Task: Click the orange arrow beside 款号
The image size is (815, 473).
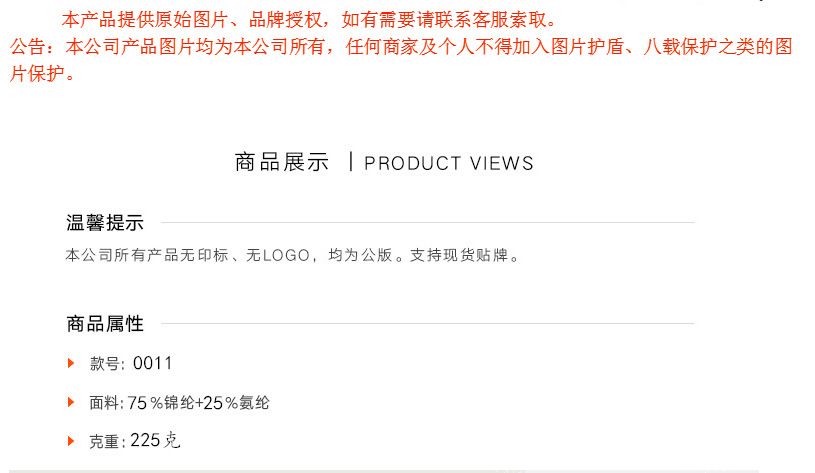Action: pos(71,363)
